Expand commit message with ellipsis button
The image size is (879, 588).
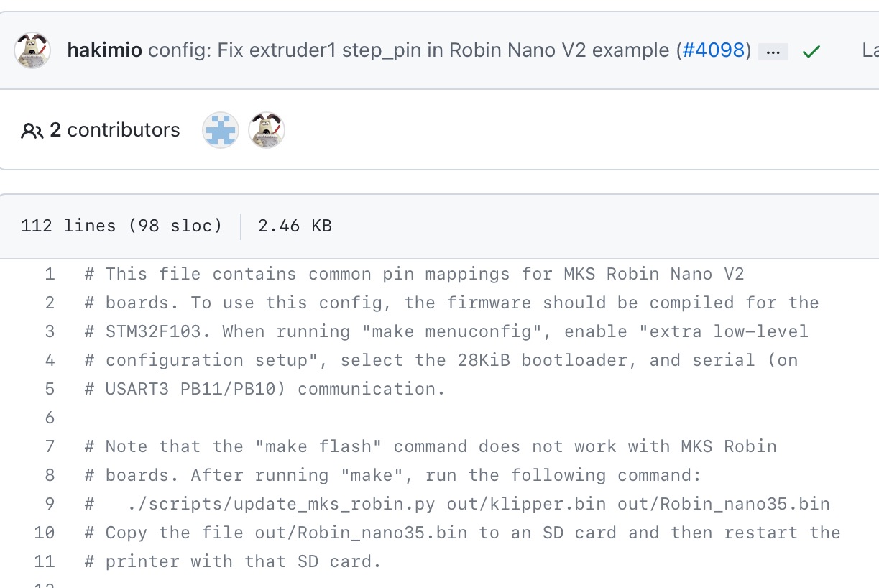[x=773, y=52]
